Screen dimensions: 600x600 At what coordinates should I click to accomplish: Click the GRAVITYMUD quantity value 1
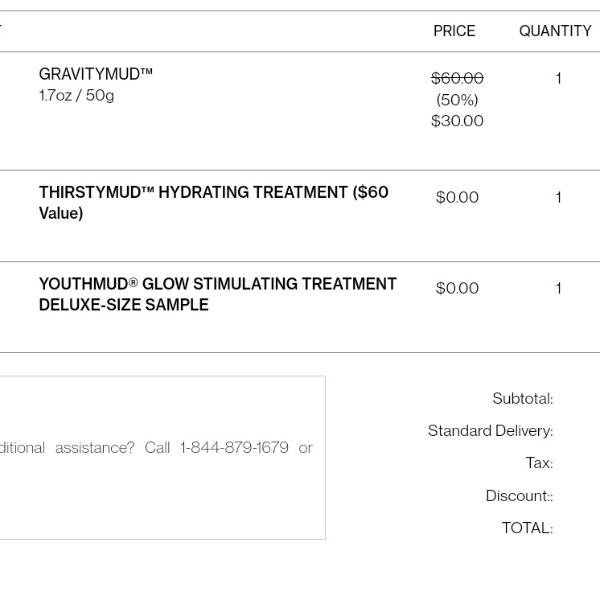[x=559, y=78]
